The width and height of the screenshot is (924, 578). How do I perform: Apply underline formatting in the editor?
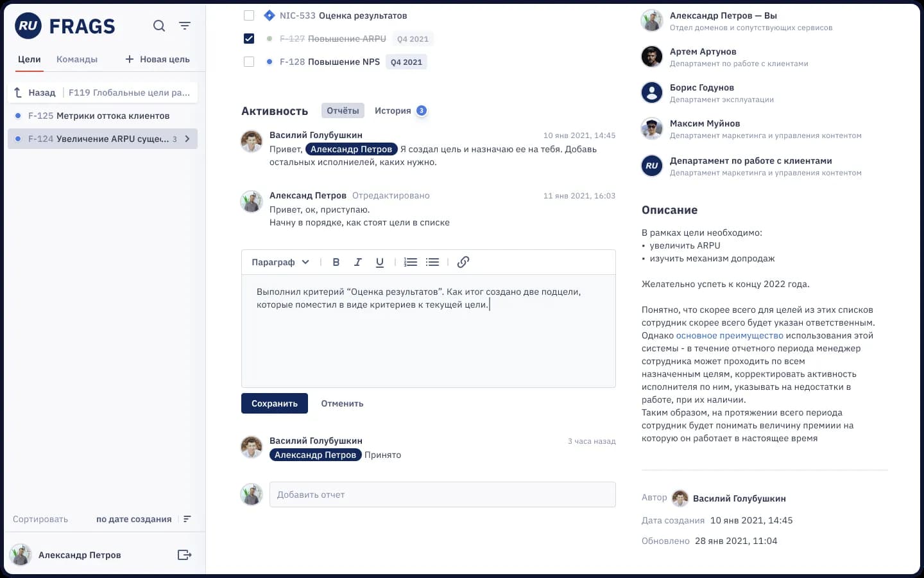tap(380, 262)
